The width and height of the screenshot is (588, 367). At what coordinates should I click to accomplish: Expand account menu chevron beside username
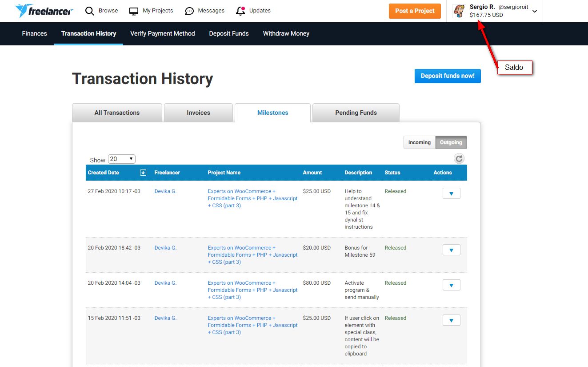pyautogui.click(x=535, y=12)
